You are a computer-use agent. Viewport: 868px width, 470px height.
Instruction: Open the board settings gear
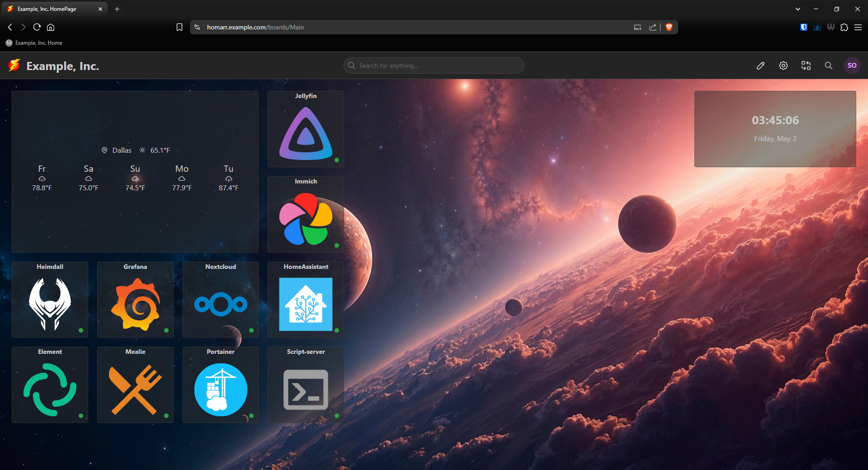(x=783, y=66)
